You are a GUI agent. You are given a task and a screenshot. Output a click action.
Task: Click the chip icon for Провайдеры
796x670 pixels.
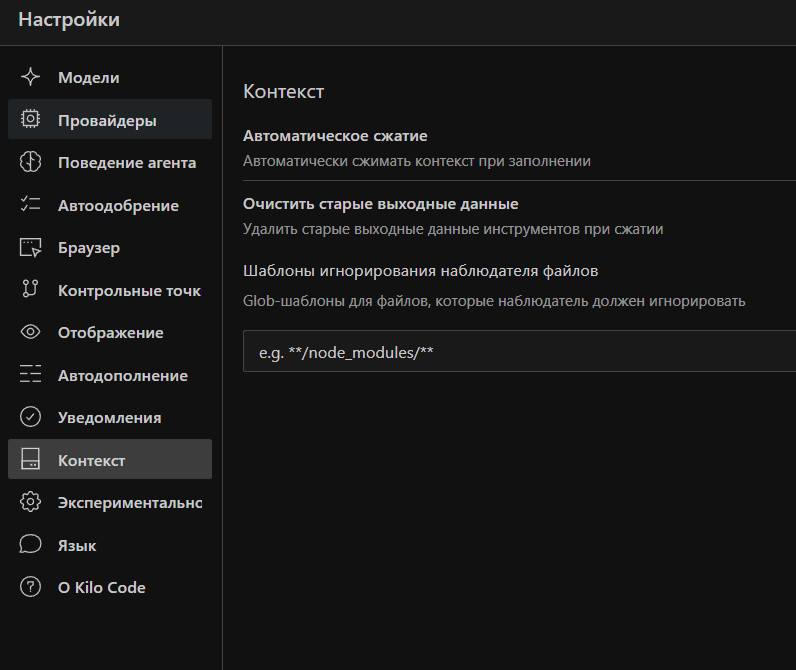tap(31, 120)
